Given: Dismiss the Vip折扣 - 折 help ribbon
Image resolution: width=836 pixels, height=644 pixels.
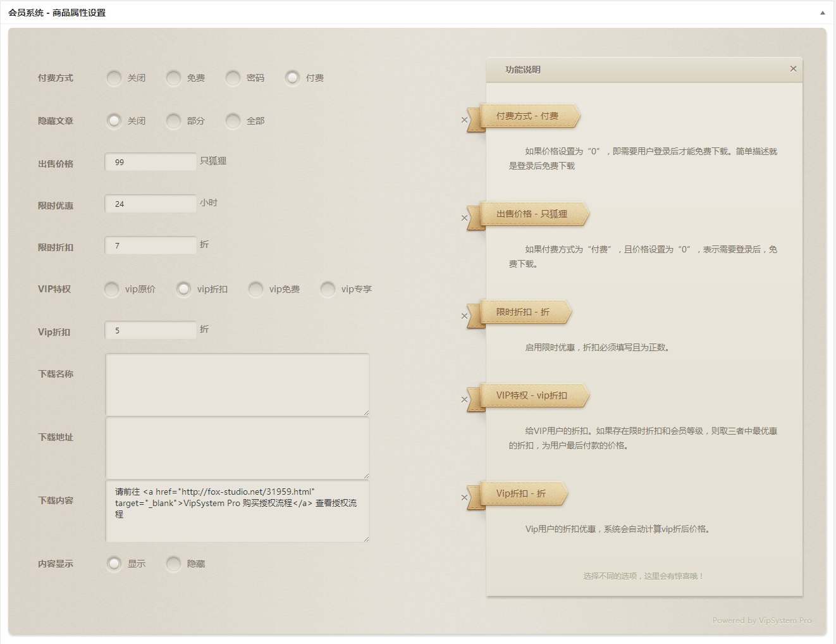Looking at the screenshot, I should point(464,498).
